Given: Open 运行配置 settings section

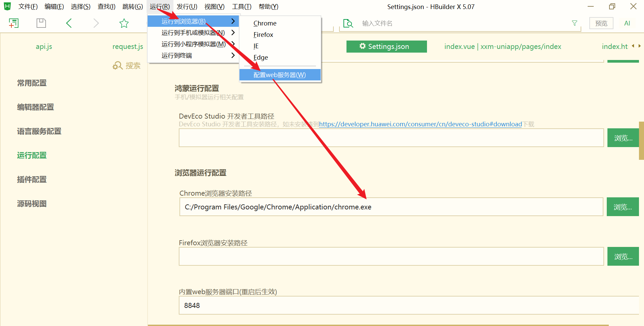Looking at the screenshot, I should [32, 155].
